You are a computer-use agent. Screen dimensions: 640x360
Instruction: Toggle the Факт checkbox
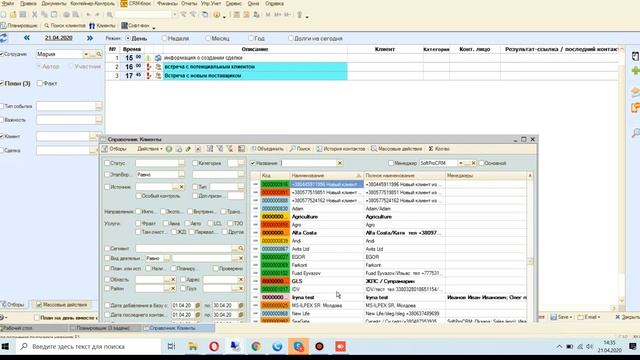coord(40,83)
